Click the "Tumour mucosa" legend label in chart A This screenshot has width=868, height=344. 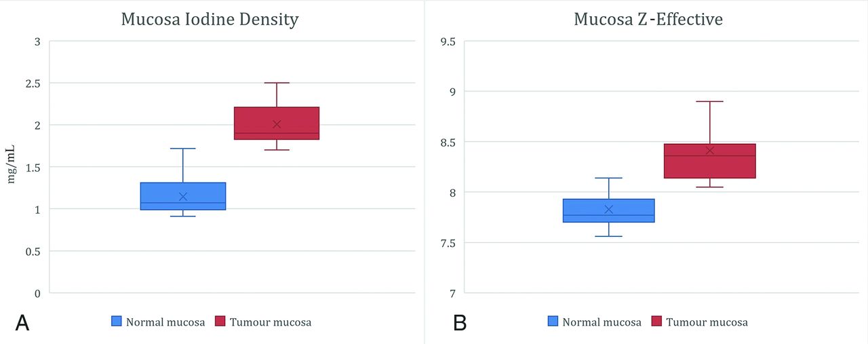pos(271,322)
